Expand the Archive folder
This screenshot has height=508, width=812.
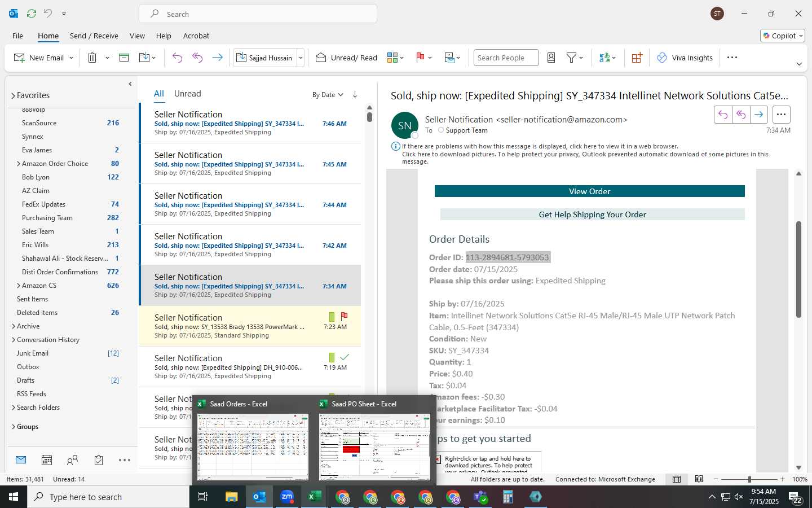[x=14, y=326]
